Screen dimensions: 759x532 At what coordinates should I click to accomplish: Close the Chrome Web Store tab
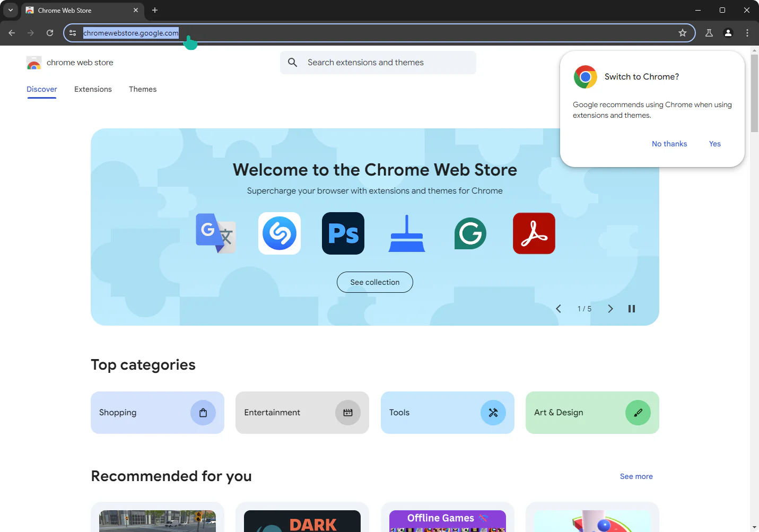(136, 10)
